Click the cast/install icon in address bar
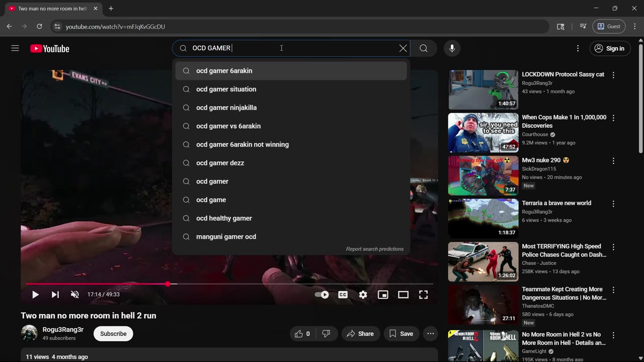 [560, 27]
